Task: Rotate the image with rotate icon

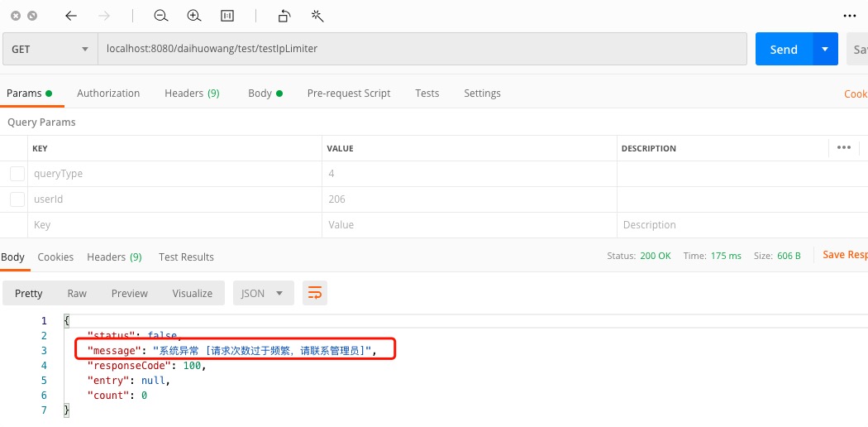Action: coord(284,16)
